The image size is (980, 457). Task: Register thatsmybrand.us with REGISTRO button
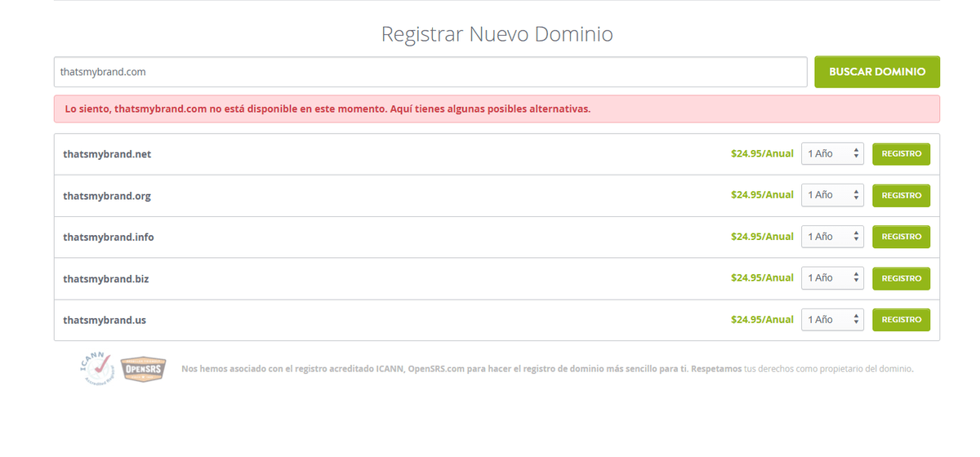coord(902,320)
